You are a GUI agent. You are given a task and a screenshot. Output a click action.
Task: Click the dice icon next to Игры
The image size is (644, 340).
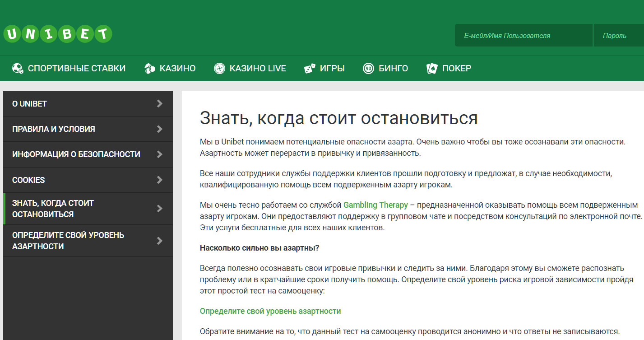pos(309,68)
